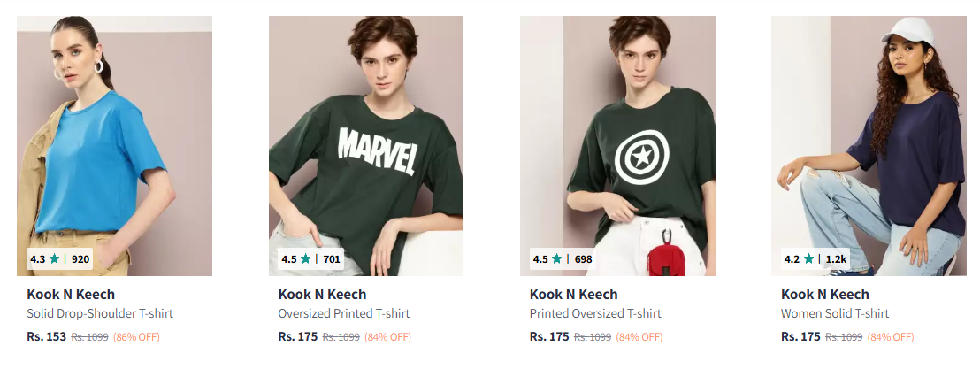Click the Printed Oversized T-shirt title
This screenshot has height=377, width=980.
(x=595, y=313)
